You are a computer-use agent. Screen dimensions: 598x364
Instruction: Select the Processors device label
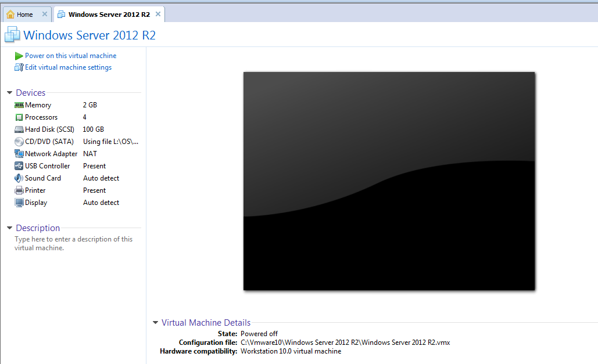click(x=41, y=117)
